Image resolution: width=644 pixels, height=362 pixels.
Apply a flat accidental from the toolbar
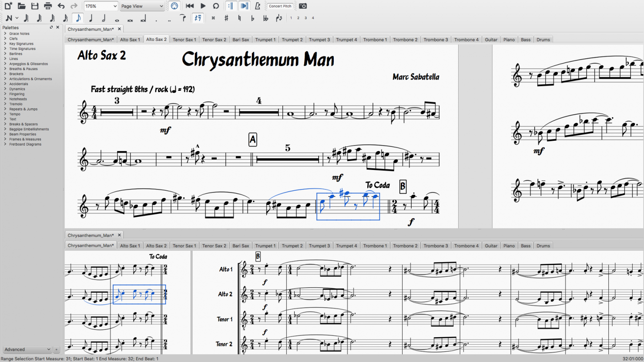pos(253,18)
